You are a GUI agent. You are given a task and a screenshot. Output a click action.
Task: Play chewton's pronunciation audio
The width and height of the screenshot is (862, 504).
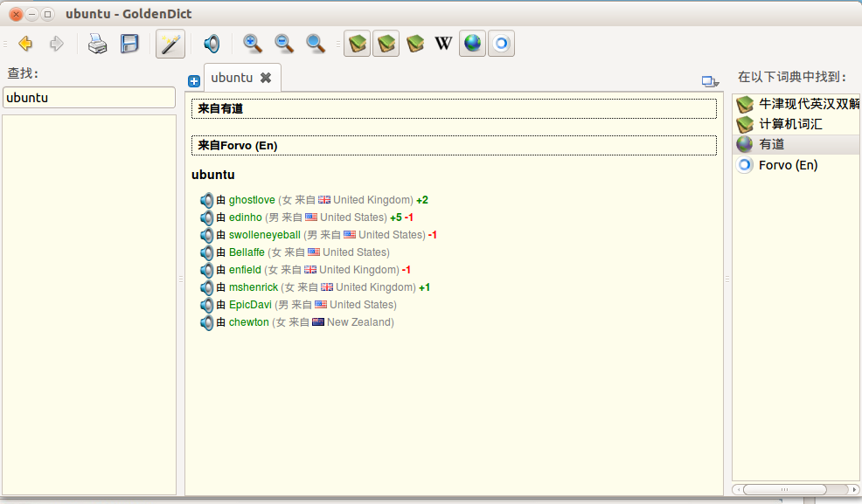coord(206,322)
